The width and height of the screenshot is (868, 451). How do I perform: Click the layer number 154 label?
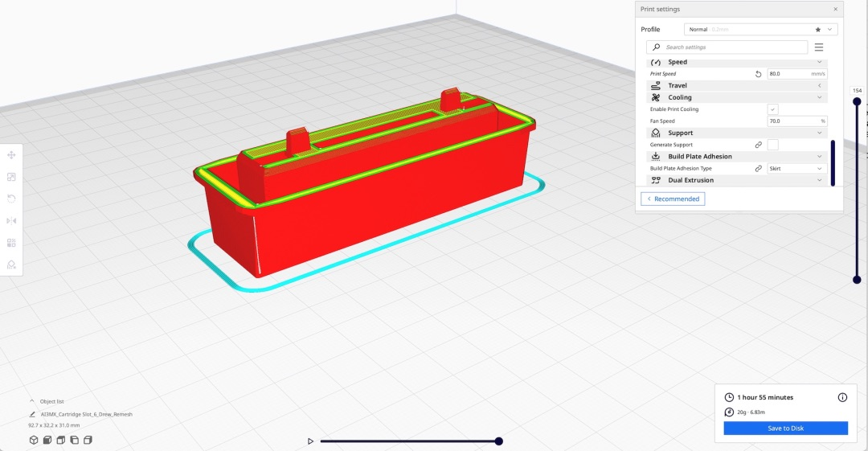(x=857, y=90)
